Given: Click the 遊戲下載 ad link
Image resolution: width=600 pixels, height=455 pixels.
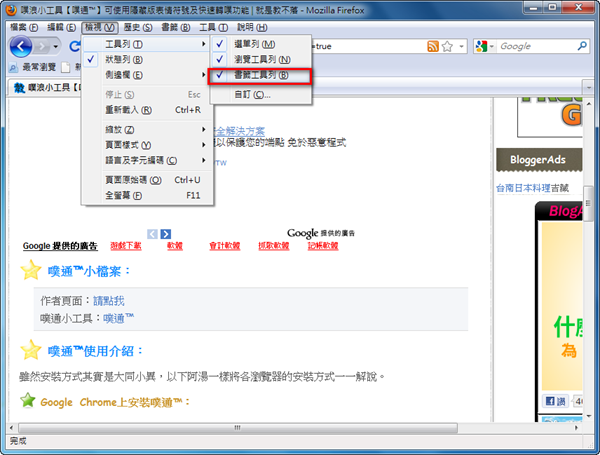Looking at the screenshot, I should (x=126, y=246).
